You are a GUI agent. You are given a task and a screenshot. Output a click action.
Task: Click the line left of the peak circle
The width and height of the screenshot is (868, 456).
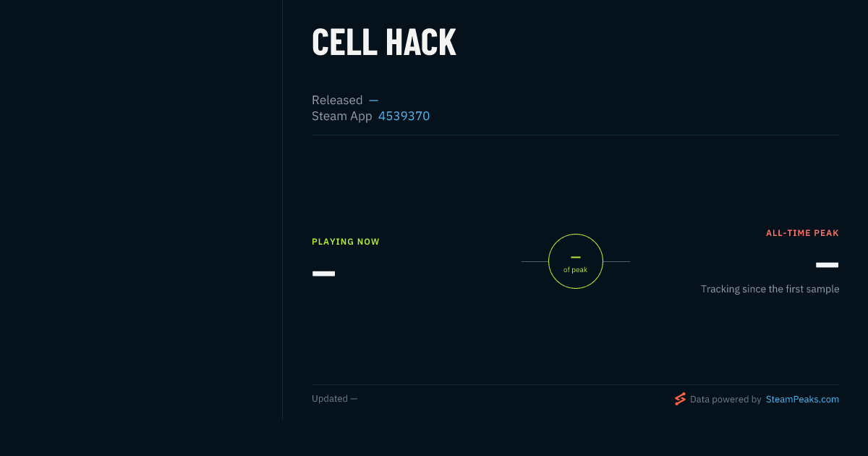tap(535, 261)
